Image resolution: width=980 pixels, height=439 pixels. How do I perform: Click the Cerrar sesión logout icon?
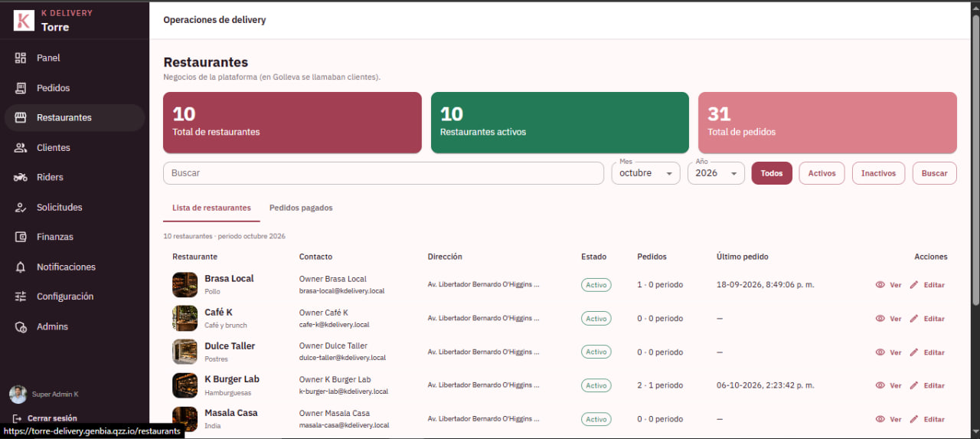[x=18, y=418]
